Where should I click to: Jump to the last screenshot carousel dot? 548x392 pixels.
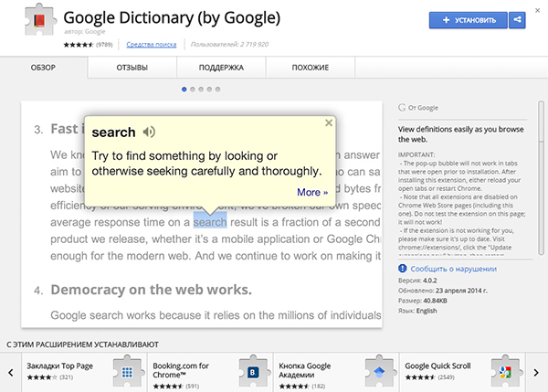[216, 89]
